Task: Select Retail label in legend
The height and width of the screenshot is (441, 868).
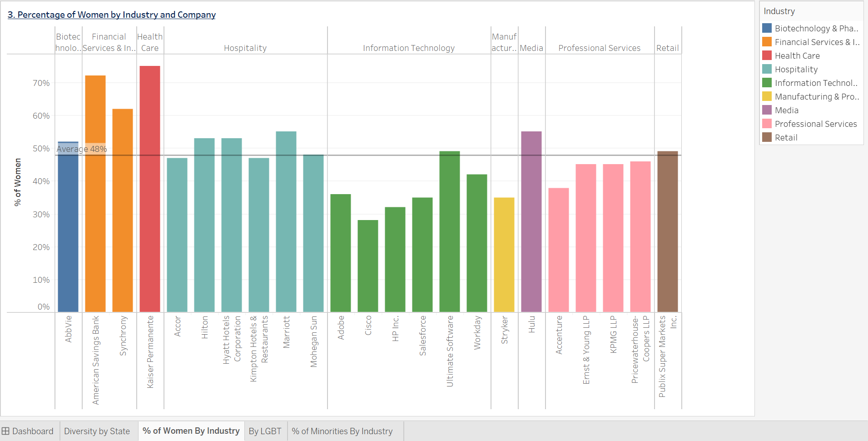Action: pos(786,137)
